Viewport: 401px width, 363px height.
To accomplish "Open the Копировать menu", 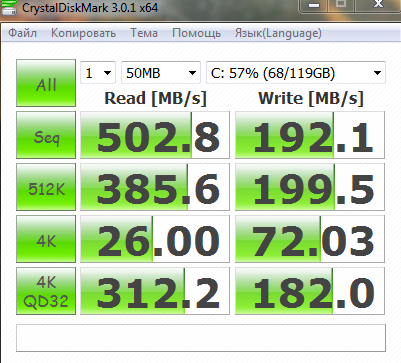I will tap(83, 33).
